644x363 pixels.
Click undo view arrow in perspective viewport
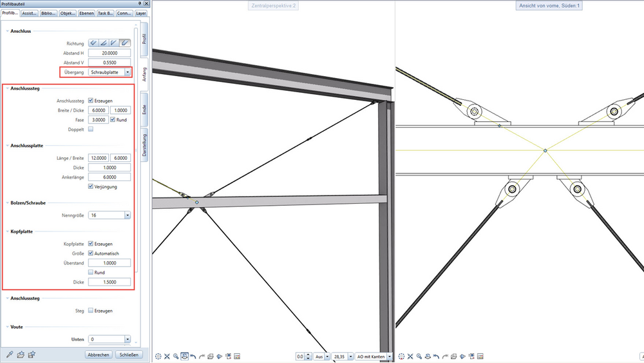[x=193, y=357]
